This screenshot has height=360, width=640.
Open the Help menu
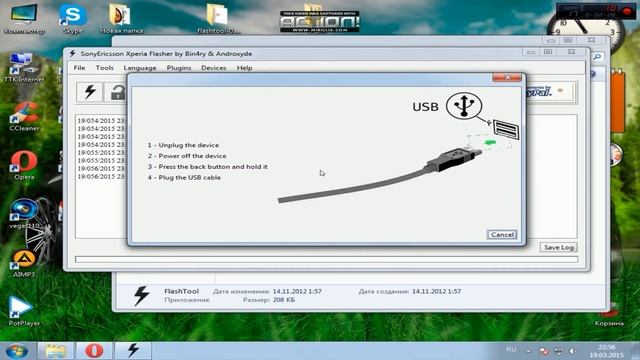pos(244,68)
